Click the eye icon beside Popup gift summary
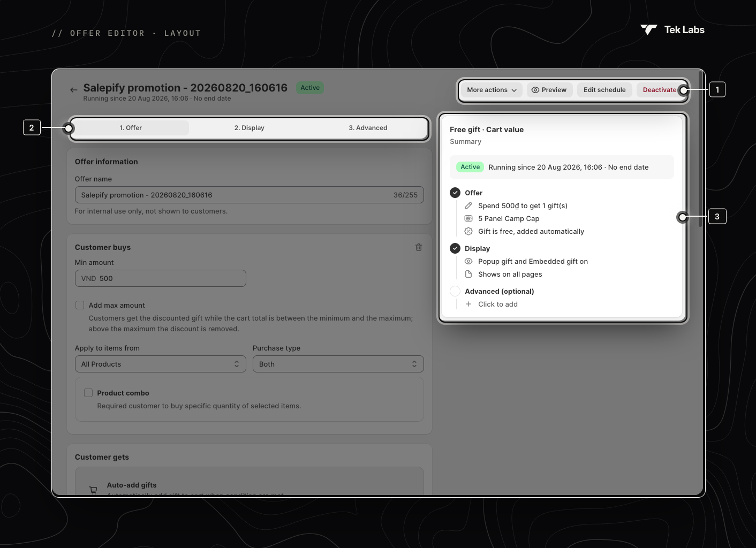The height and width of the screenshot is (548, 756). point(468,261)
